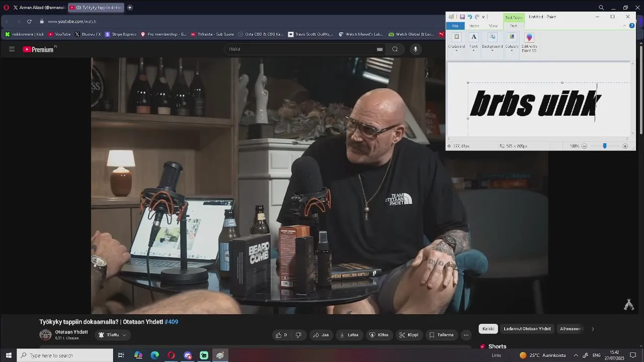644x362 pixels.
Task: Select the Kaikki filter chip
Action: tap(488, 329)
